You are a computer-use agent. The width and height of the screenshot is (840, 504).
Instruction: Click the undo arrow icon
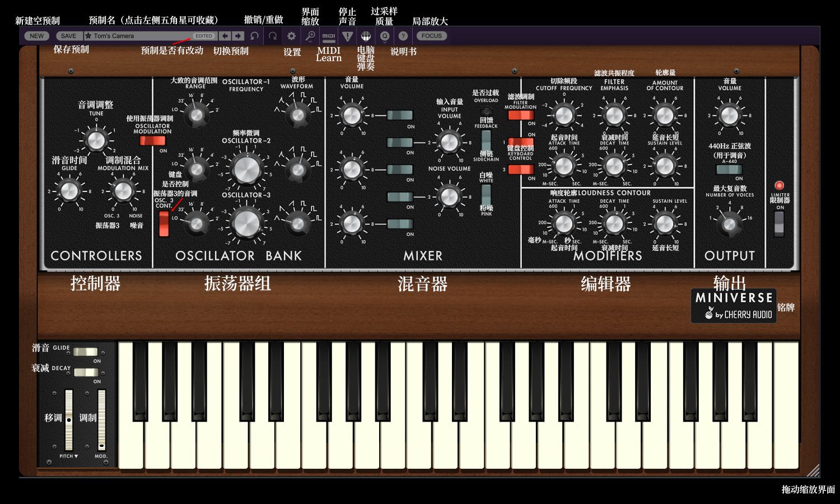point(254,36)
